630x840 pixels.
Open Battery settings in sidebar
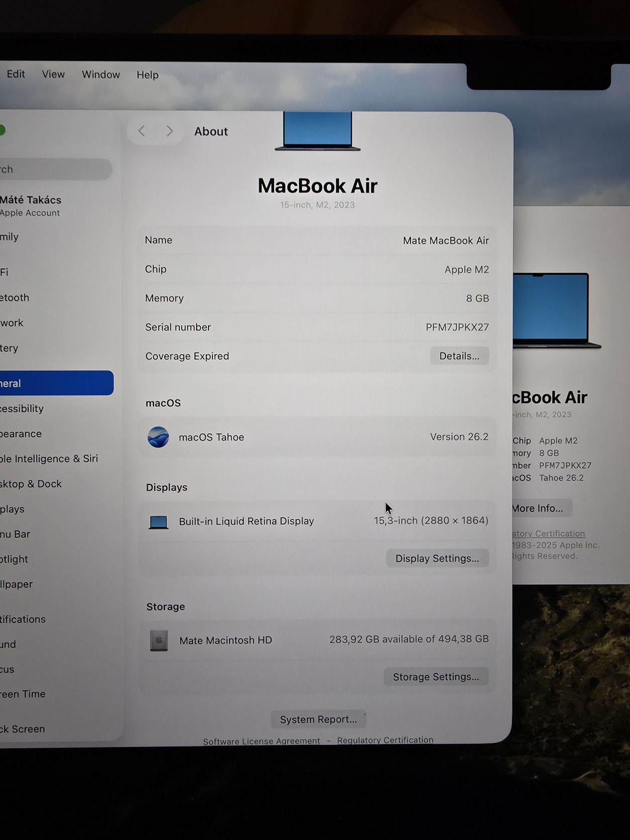9,348
